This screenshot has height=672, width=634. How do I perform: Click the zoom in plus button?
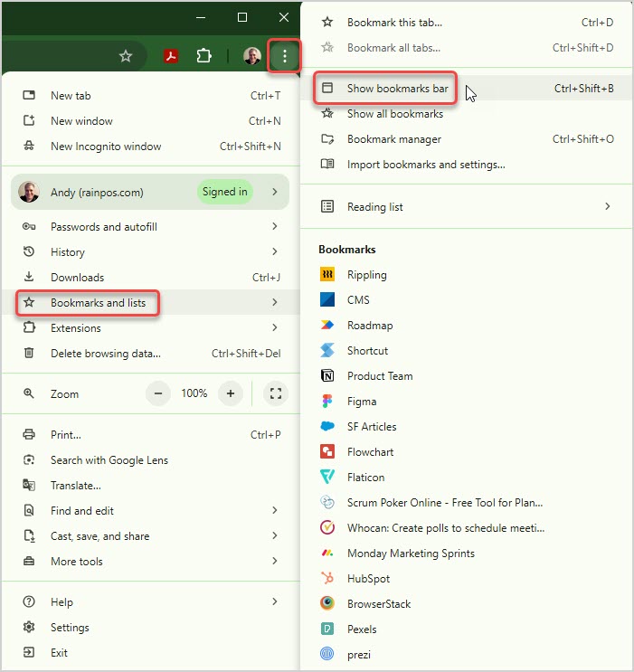[231, 393]
